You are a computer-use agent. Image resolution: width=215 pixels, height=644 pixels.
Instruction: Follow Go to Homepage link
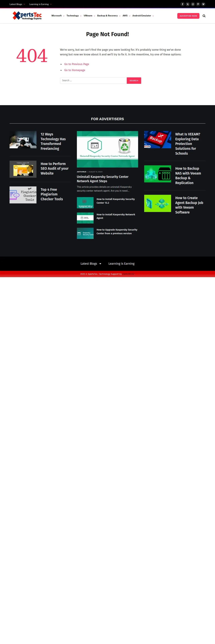75,70
